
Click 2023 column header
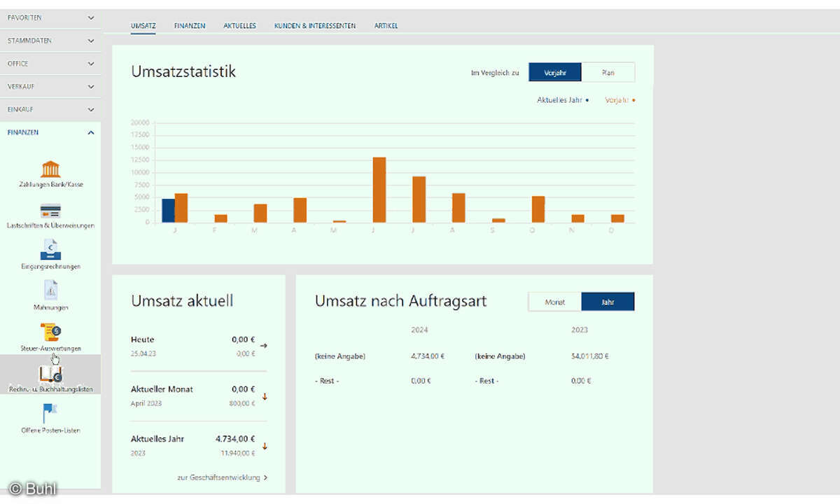(x=580, y=330)
